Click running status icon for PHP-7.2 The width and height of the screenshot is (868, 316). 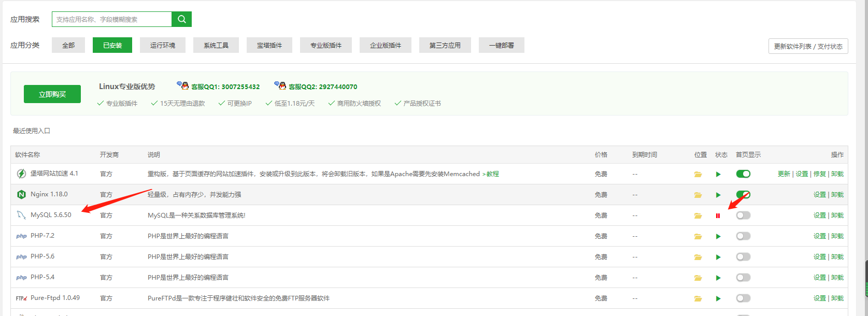pos(718,236)
